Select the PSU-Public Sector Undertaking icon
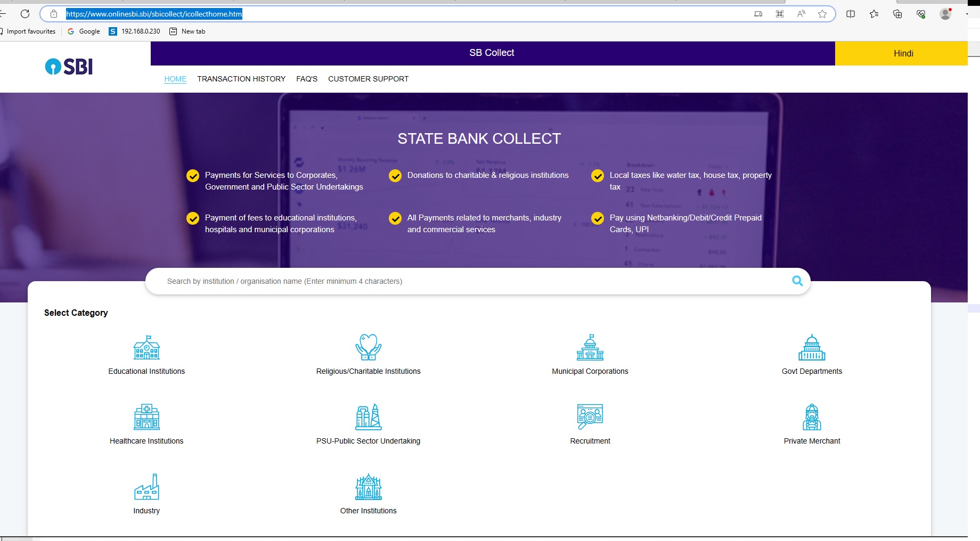 [x=369, y=417]
